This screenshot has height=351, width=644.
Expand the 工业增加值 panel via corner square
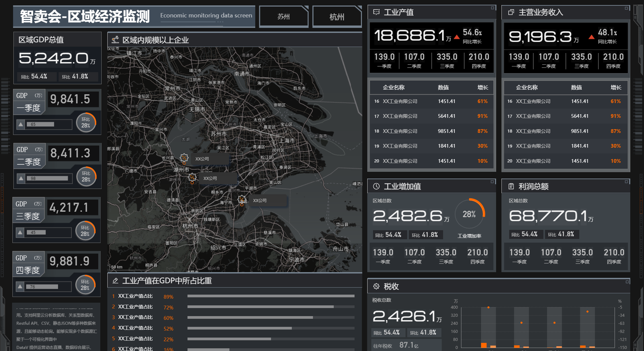(x=493, y=182)
